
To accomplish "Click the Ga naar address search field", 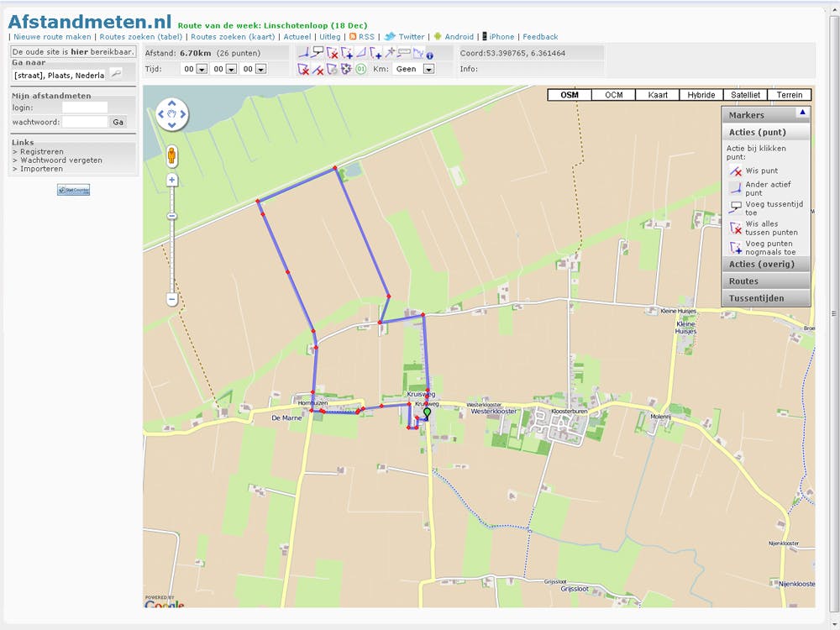I will pyautogui.click(x=60, y=76).
